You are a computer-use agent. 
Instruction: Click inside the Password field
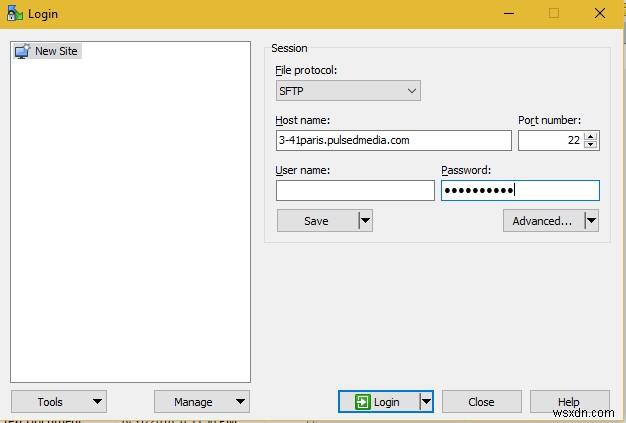[x=520, y=190]
